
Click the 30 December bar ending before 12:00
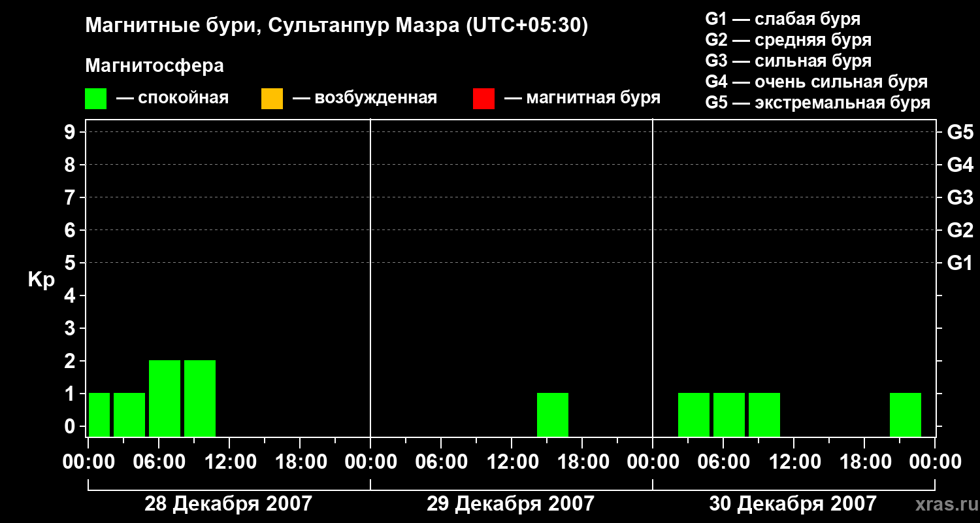point(764,414)
